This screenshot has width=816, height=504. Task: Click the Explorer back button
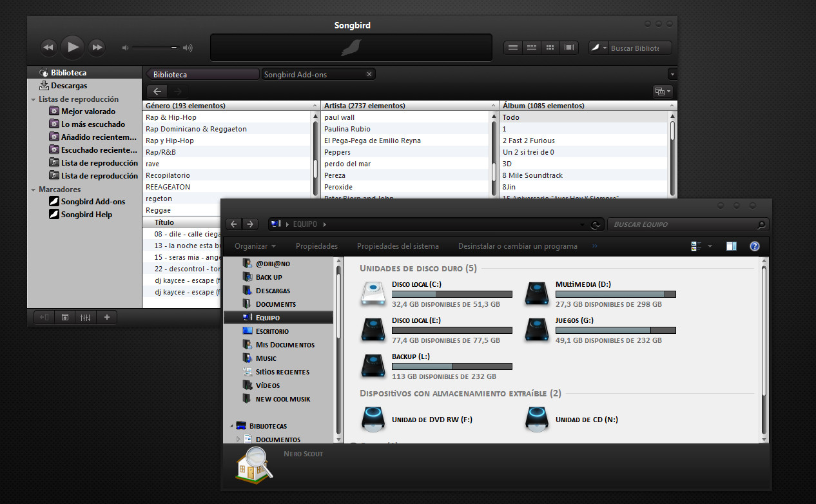click(x=234, y=224)
